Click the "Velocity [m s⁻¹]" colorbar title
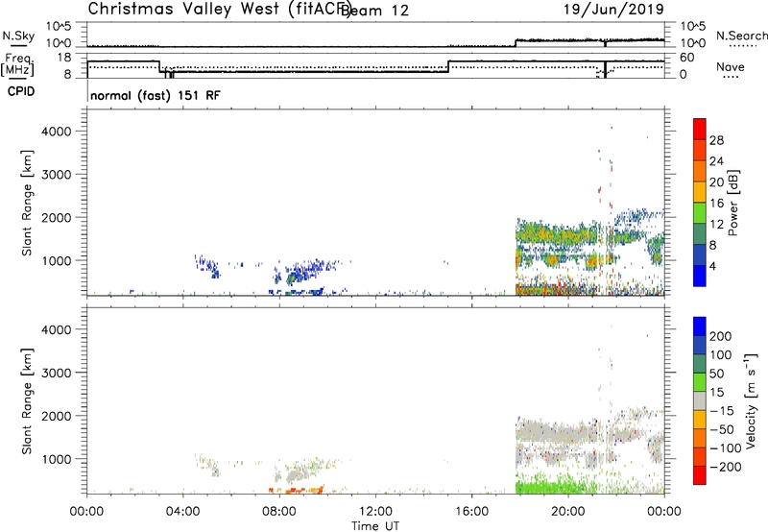Viewport: 768px width, 532px height. (x=751, y=400)
